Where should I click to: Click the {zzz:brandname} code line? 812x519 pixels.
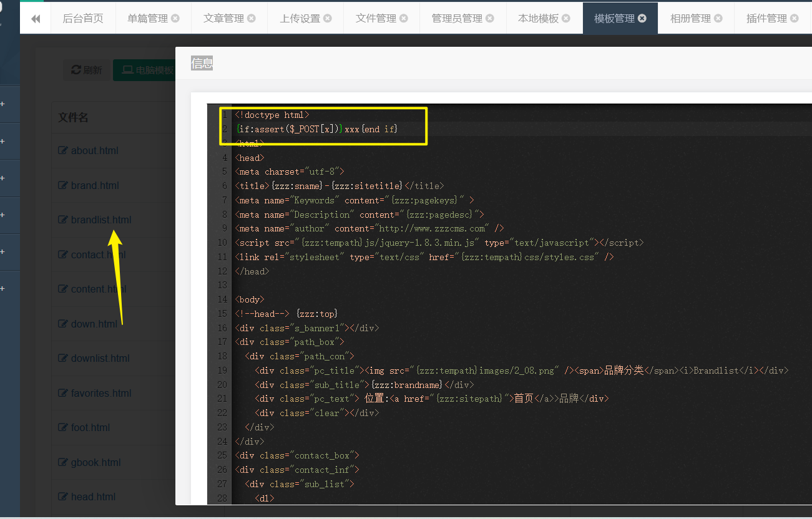[364, 385]
